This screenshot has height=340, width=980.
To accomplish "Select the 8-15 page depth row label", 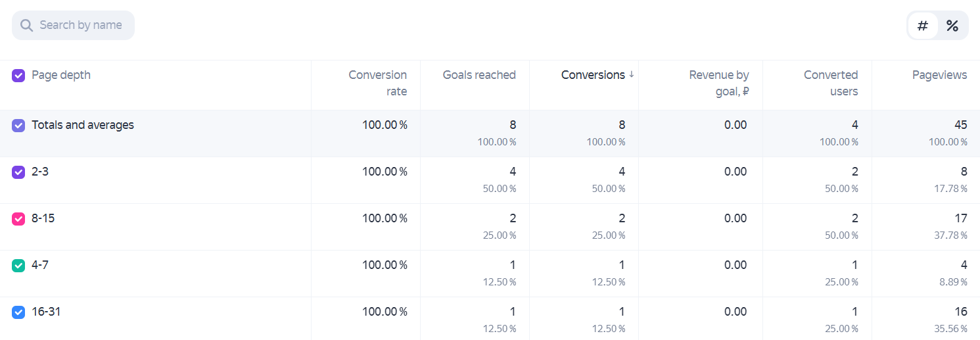I will [43, 218].
